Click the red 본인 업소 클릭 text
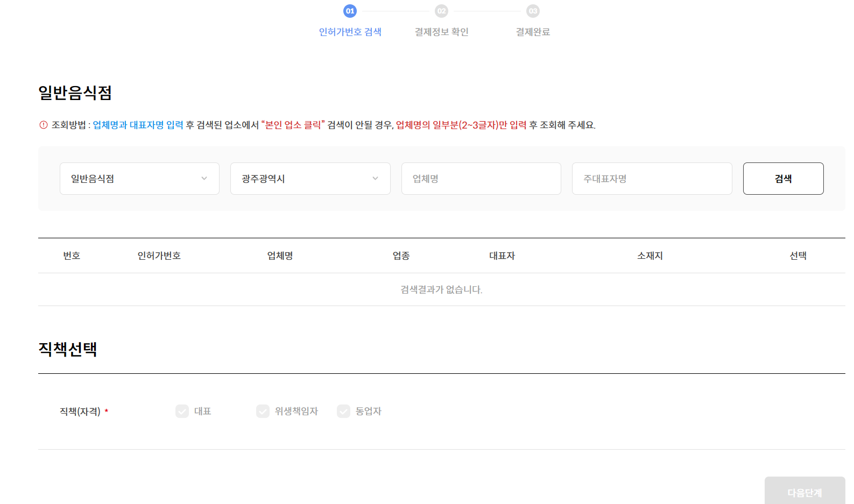This screenshot has width=854, height=504. click(293, 125)
